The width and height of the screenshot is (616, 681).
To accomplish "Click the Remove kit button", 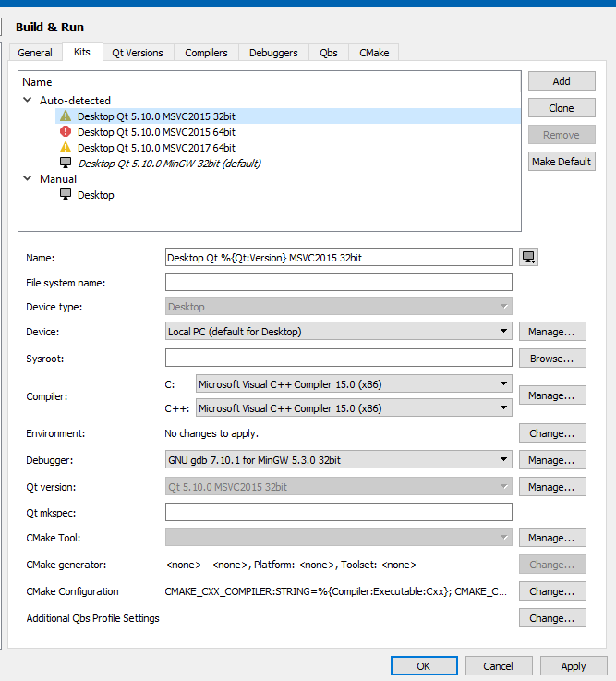I will (x=562, y=135).
